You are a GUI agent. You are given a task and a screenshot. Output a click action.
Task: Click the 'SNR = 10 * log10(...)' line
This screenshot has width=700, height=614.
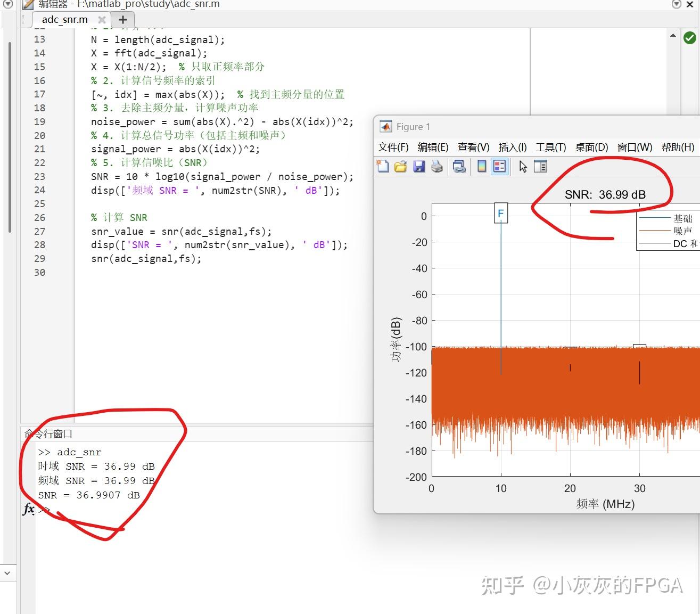[223, 176]
